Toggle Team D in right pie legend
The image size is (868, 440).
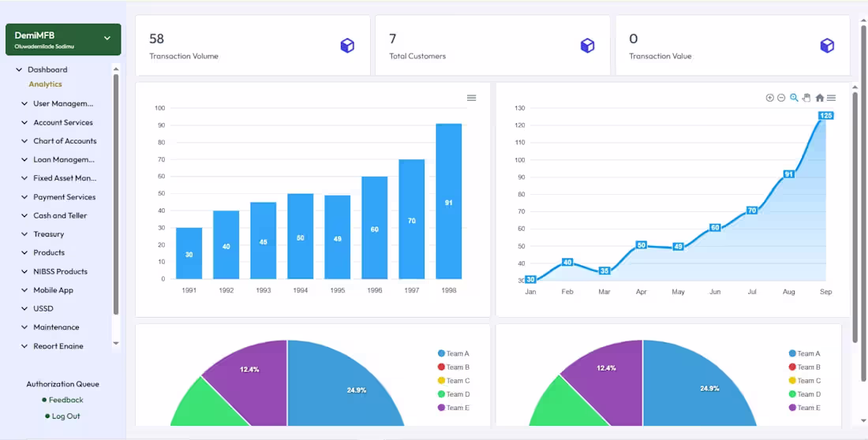pyautogui.click(x=804, y=394)
